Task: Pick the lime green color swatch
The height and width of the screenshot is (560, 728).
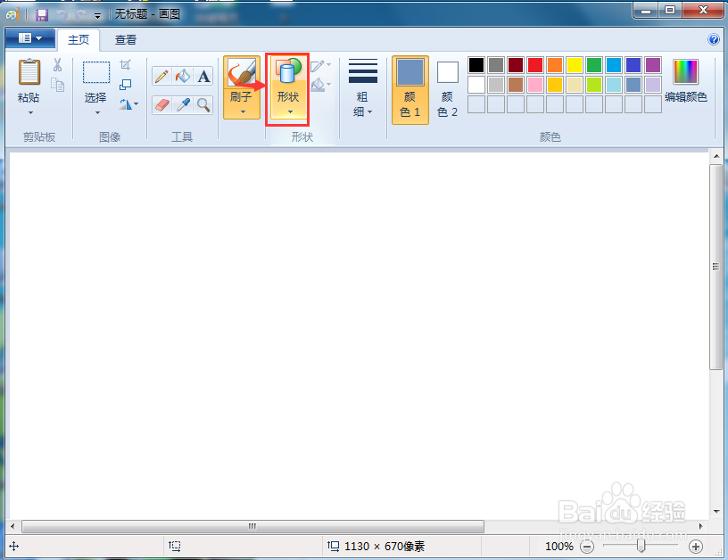Action: [594, 85]
